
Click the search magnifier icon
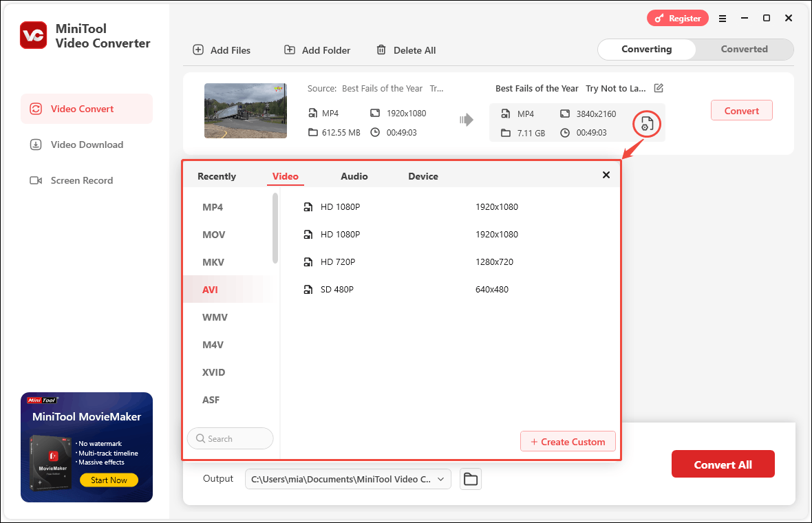[x=200, y=438]
